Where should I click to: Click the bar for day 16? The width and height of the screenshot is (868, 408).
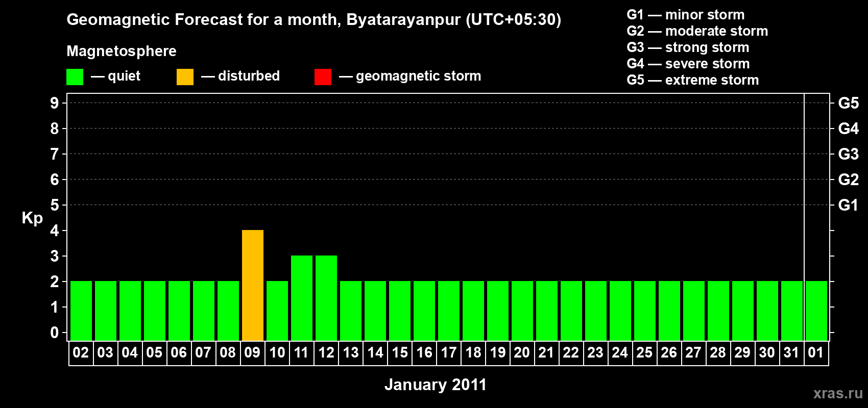click(424, 311)
